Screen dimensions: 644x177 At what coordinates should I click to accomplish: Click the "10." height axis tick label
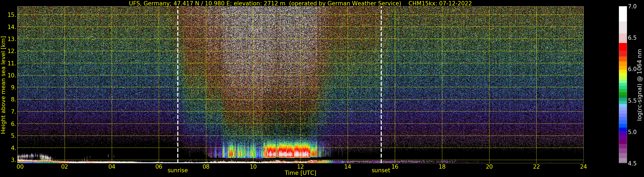point(12,75)
